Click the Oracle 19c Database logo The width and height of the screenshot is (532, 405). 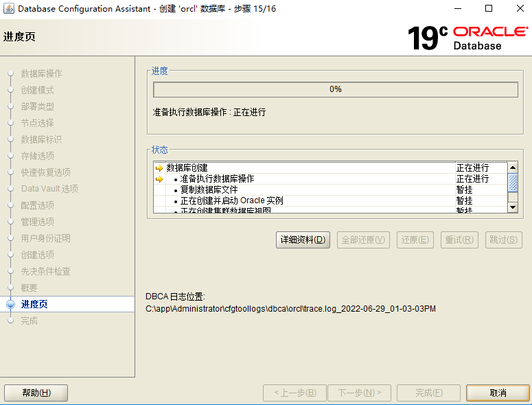coord(467,38)
